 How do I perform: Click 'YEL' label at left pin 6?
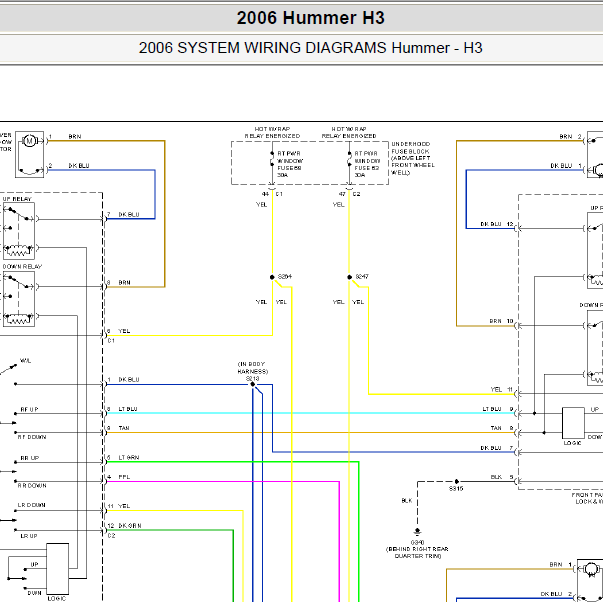pos(124,331)
